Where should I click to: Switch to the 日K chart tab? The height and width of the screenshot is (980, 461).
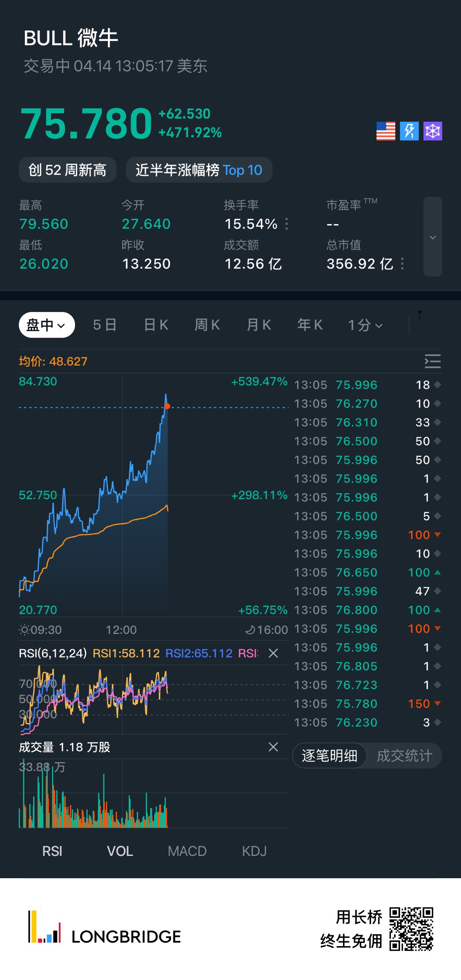point(156,325)
